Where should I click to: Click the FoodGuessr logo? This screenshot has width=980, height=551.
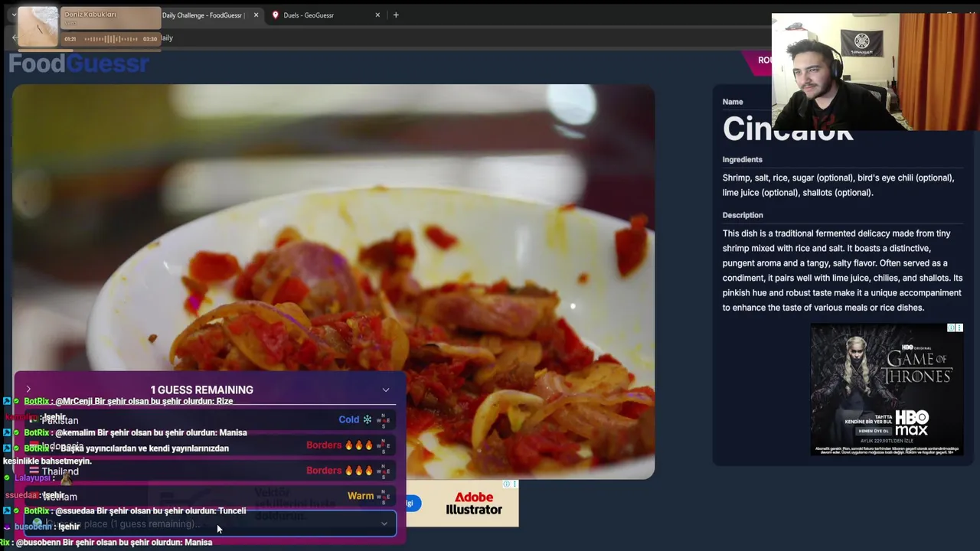79,64
